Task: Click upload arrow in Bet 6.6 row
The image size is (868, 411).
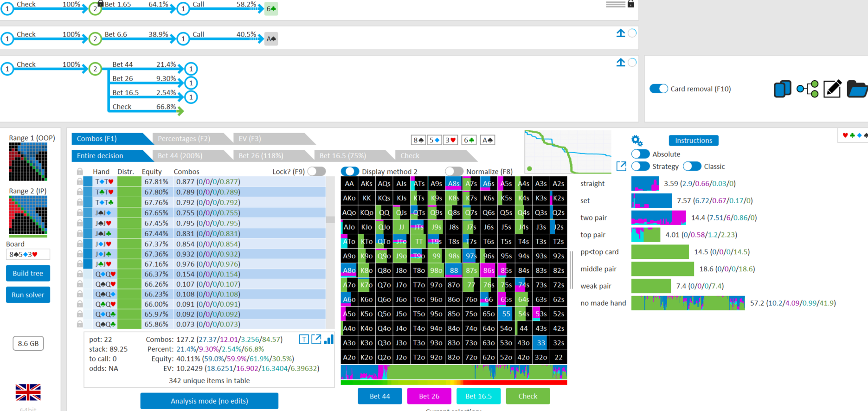Action: [621, 33]
